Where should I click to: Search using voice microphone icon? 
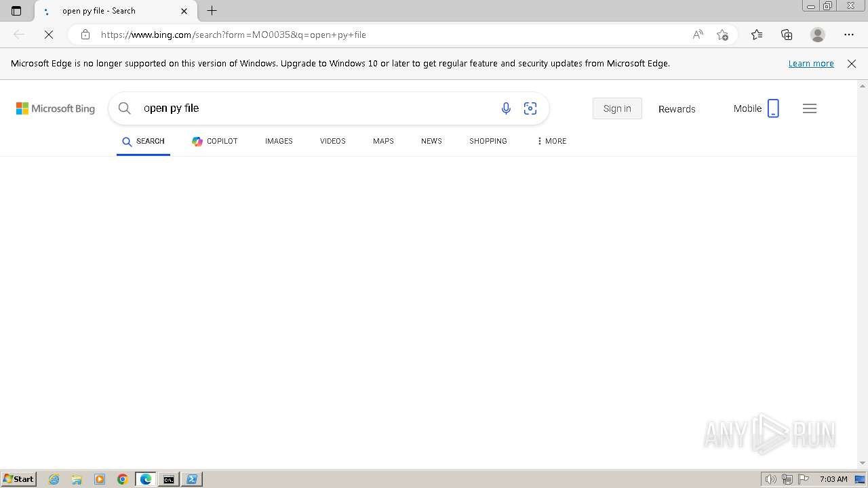point(506,108)
